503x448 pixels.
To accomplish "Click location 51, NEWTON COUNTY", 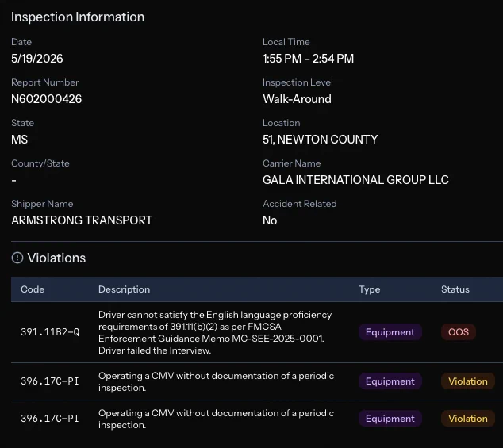I will coord(320,140).
